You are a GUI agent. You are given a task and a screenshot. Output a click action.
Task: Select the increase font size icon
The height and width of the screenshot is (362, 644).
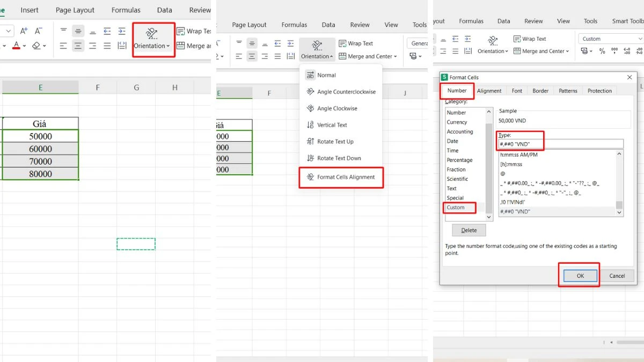tap(24, 32)
